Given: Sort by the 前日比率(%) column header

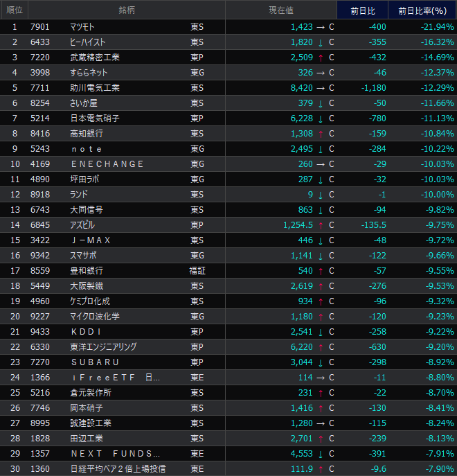Looking at the screenshot, I should (x=422, y=10).
